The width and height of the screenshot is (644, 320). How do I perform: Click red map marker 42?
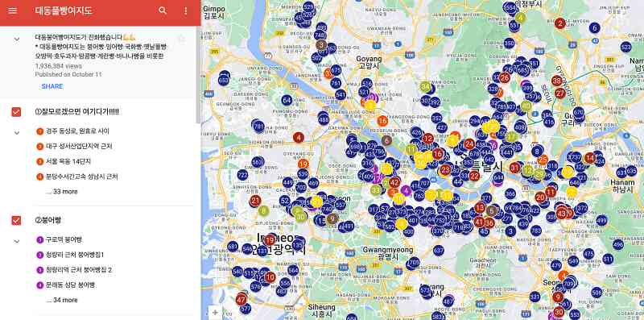[x=394, y=182]
